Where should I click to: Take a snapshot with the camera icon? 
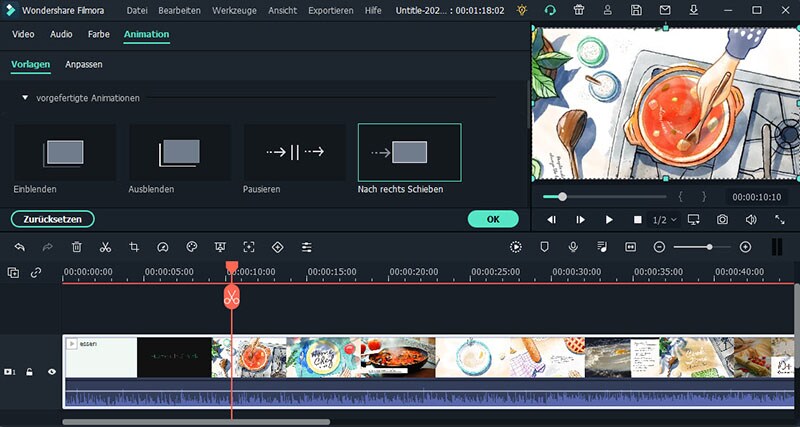click(x=722, y=219)
